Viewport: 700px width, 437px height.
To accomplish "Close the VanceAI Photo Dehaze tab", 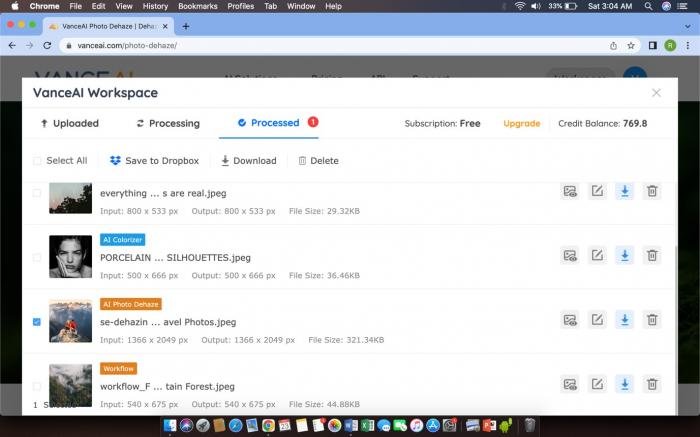I will pyautogui.click(x=165, y=26).
